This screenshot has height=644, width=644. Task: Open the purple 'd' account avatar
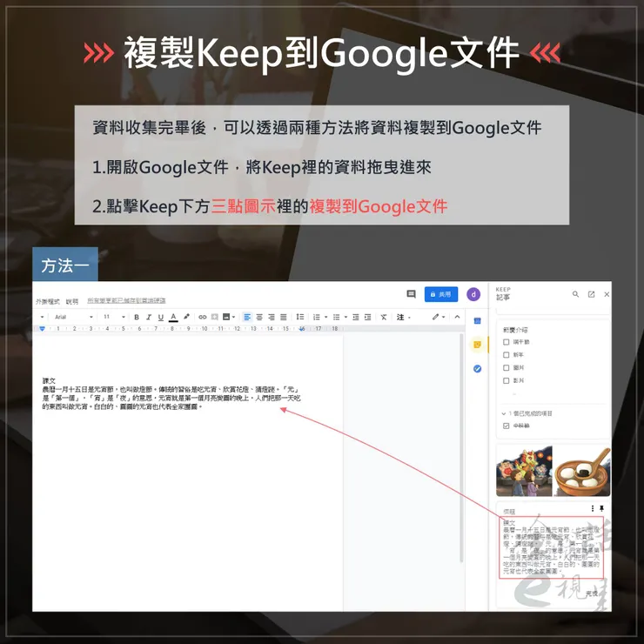(473, 294)
